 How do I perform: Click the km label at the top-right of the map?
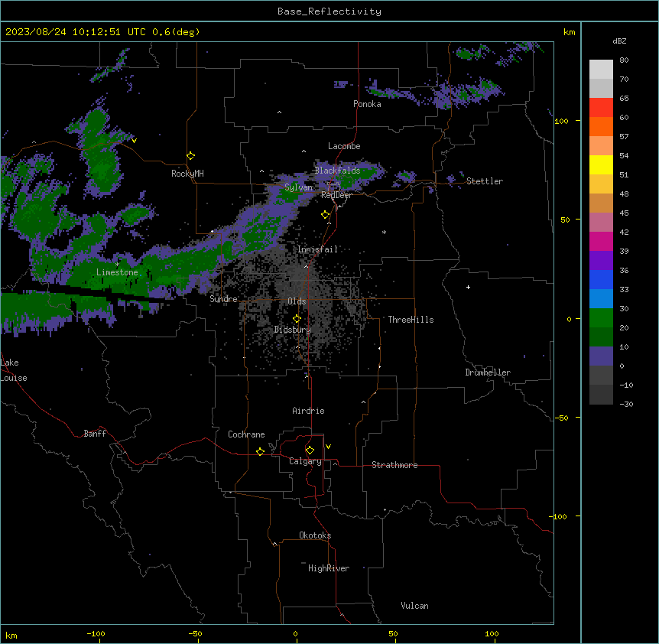[569, 32]
